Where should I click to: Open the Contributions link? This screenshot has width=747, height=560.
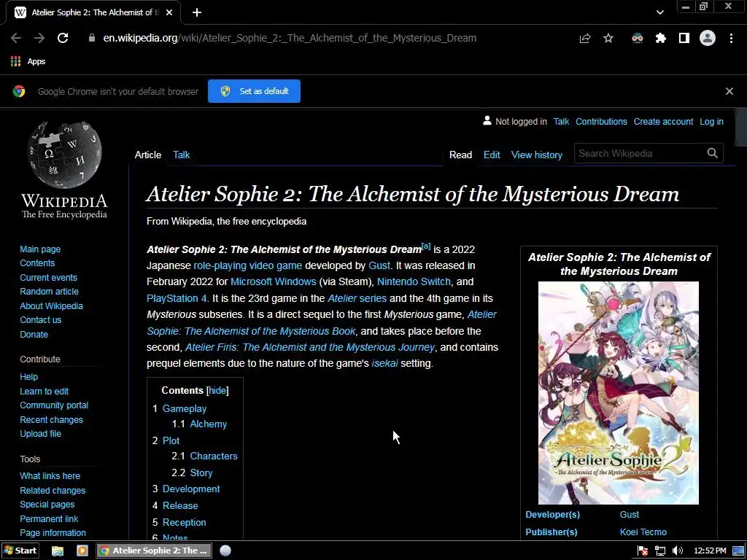click(601, 122)
